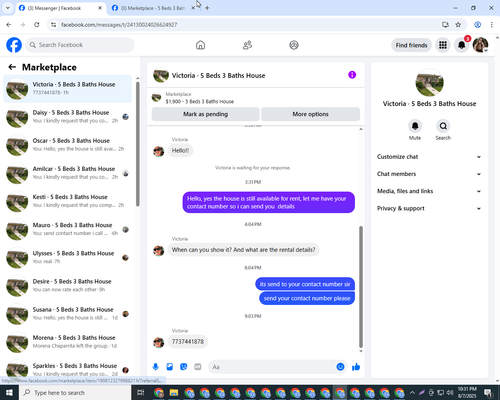500x400 pixels.
Task: Open the $1,900 5 Beds listing link
Action: (199, 101)
